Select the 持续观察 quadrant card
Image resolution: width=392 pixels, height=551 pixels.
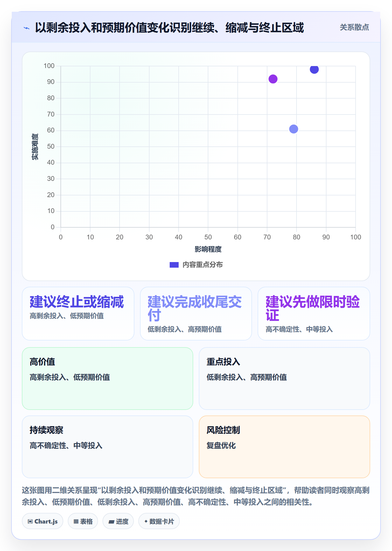pos(108,447)
